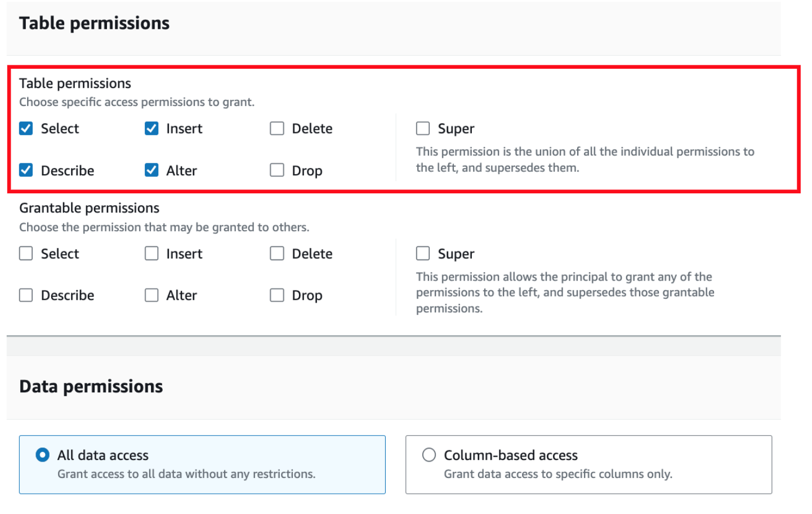Click the Data permissions section header
Screen dimensions: 812x514
(91, 386)
